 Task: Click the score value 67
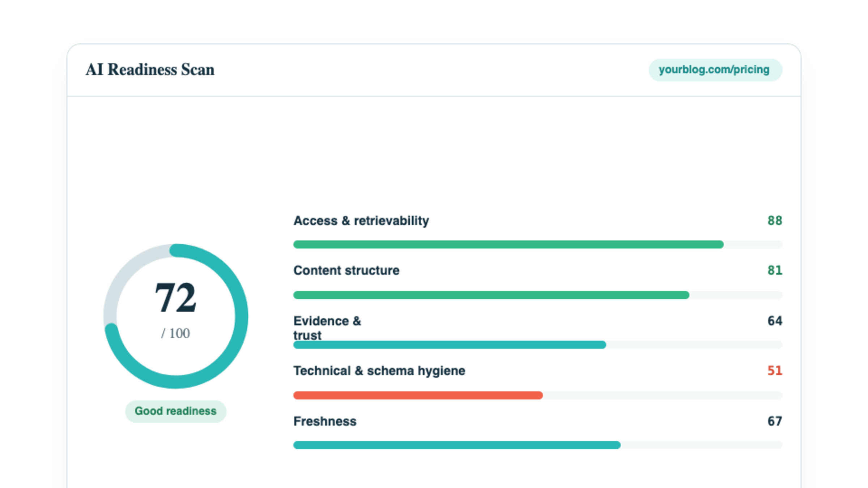coord(775,421)
